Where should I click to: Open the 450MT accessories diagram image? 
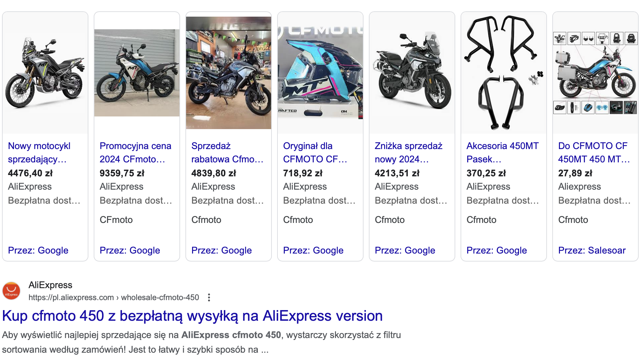point(595,73)
